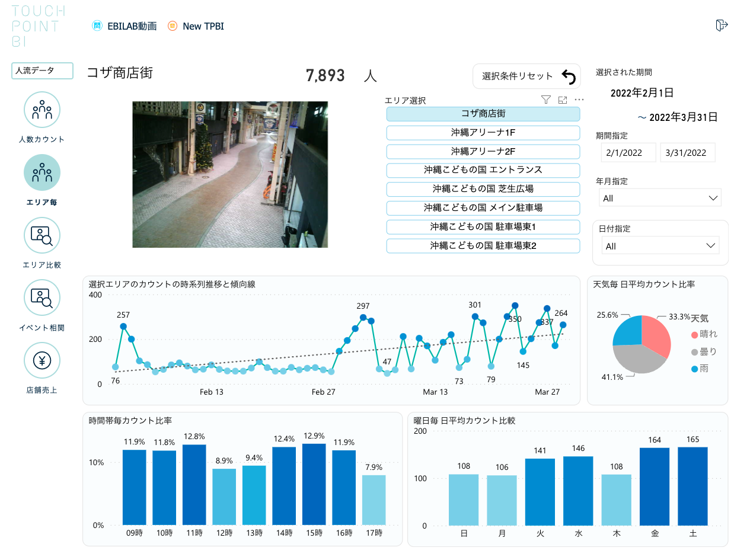The image size is (750, 560).
Task: Click the 13時 bar labeled 9.4%
Action: pos(254,495)
